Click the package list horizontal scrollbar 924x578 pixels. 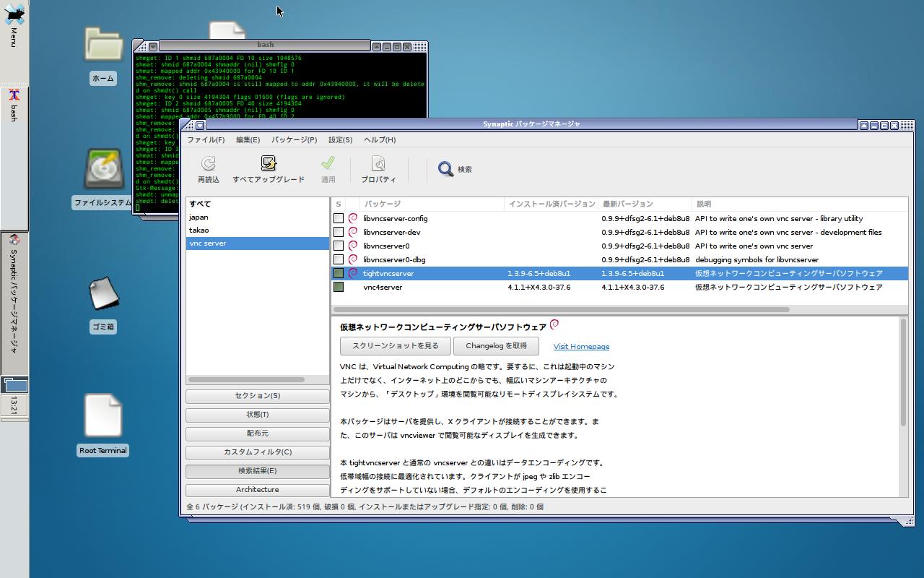click(x=561, y=309)
